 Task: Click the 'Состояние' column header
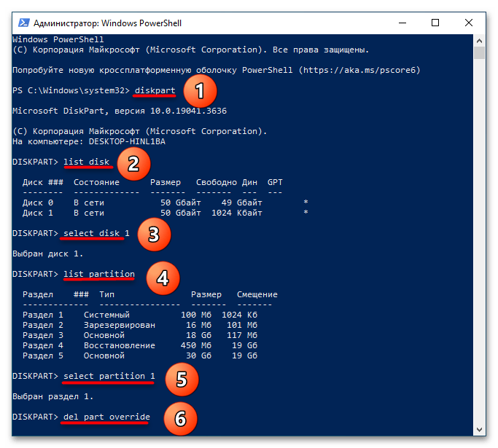(96, 182)
